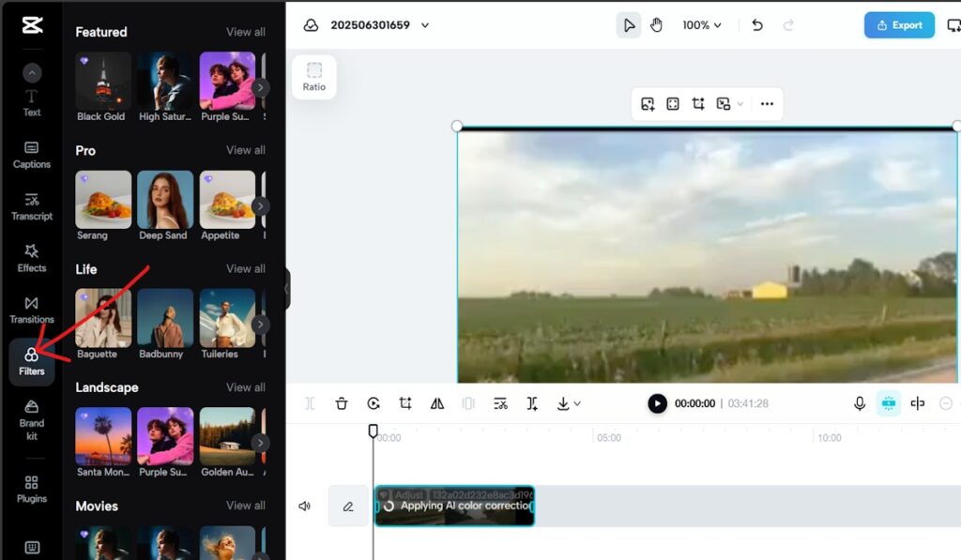961x560 pixels.
Task: Click the Export button
Action: pyautogui.click(x=898, y=25)
